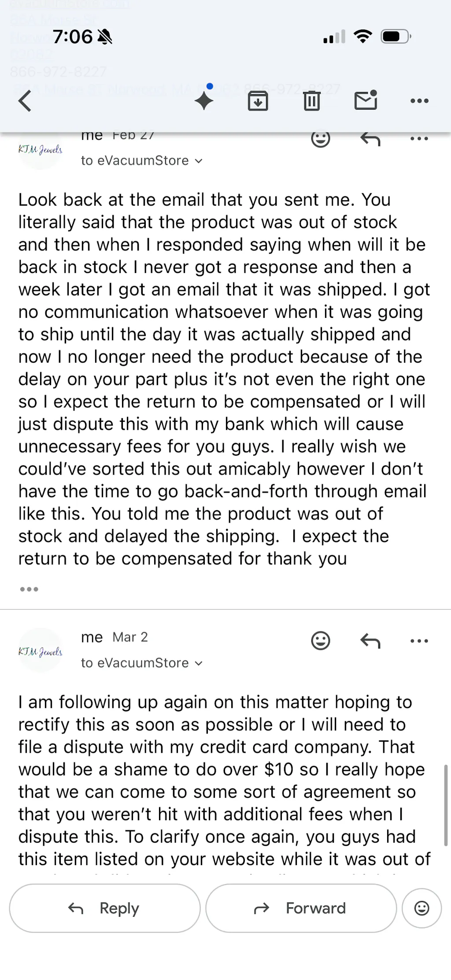
Task: Show trimmed content under Feb 27 message
Action: pyautogui.click(x=29, y=589)
